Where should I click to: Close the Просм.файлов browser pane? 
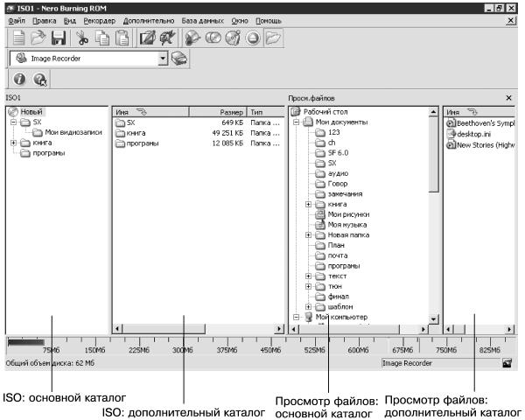click(508, 98)
